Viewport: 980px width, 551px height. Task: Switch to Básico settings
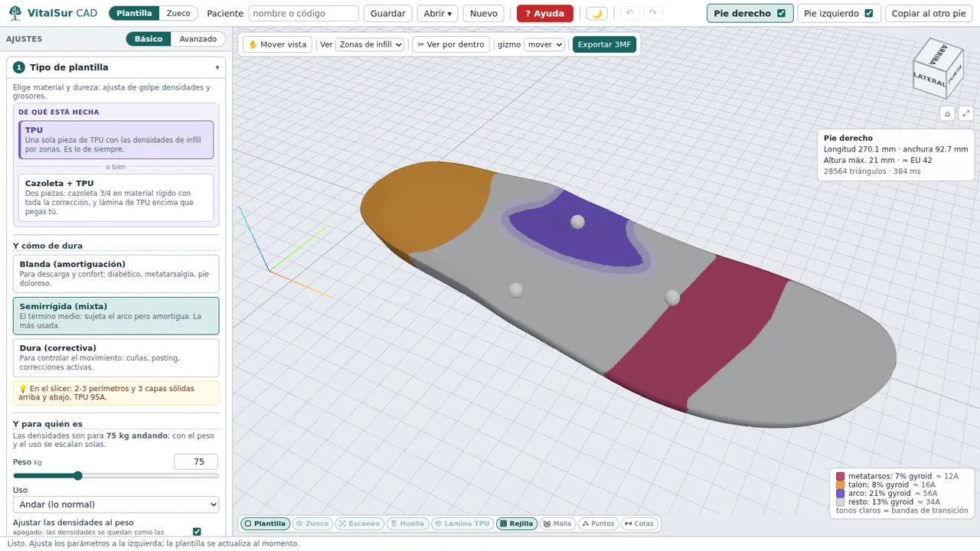[x=149, y=39]
